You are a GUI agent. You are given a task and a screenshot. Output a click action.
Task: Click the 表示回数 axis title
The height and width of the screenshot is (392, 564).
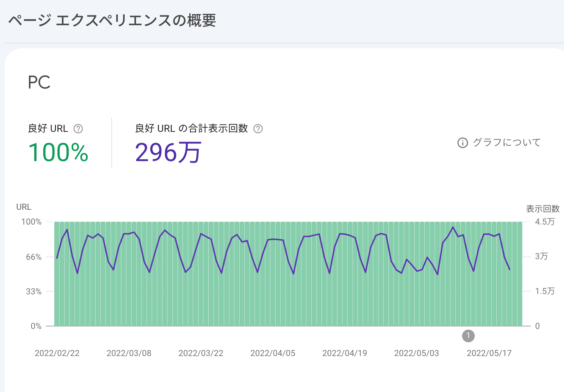point(543,209)
